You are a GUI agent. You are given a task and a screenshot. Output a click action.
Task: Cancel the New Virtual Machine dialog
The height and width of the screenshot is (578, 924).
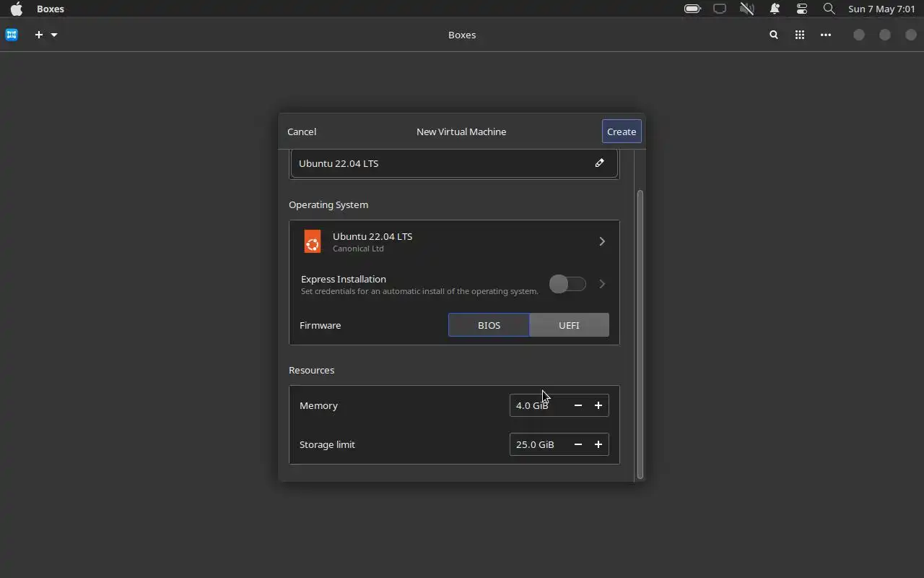pyautogui.click(x=302, y=131)
